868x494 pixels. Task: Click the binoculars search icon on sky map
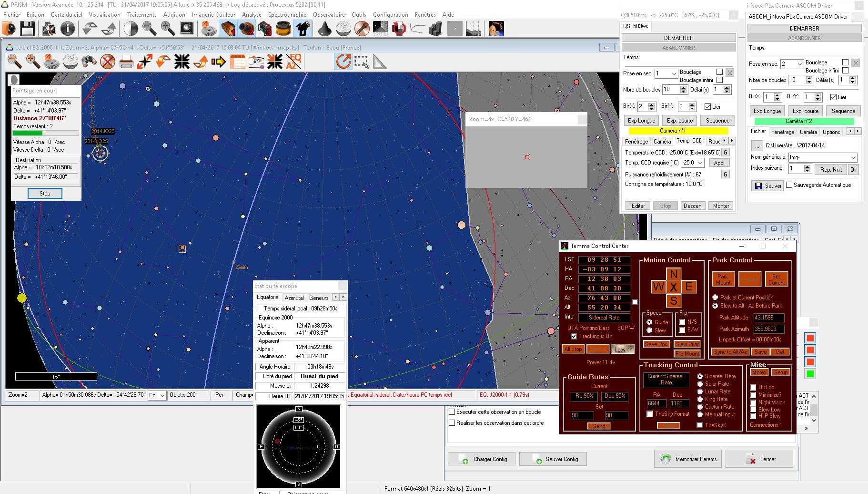[x=89, y=62]
